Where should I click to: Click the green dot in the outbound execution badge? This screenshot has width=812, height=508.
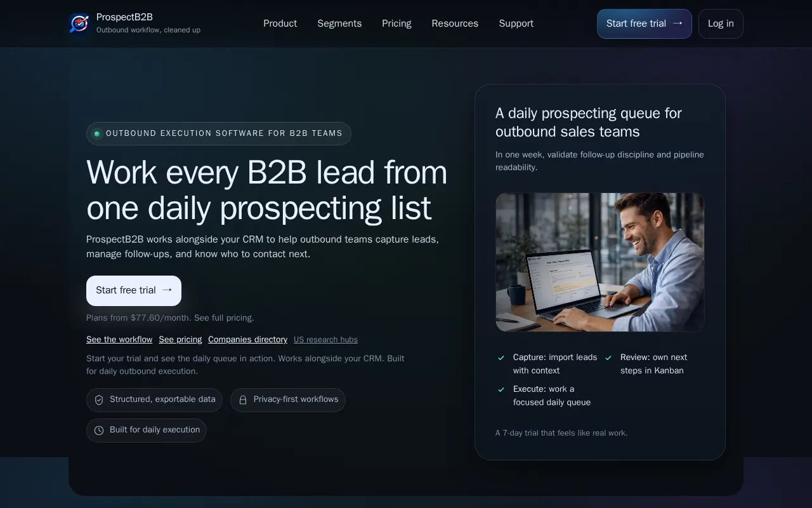click(x=97, y=133)
